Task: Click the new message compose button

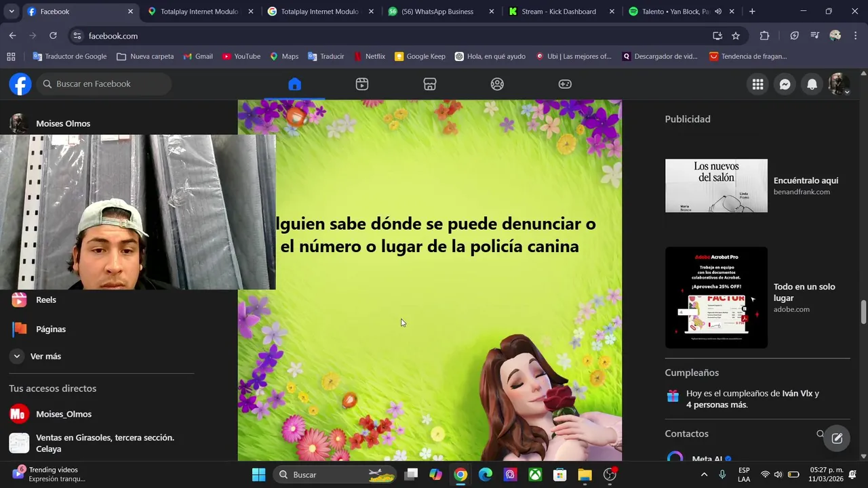Action: pyautogui.click(x=837, y=439)
